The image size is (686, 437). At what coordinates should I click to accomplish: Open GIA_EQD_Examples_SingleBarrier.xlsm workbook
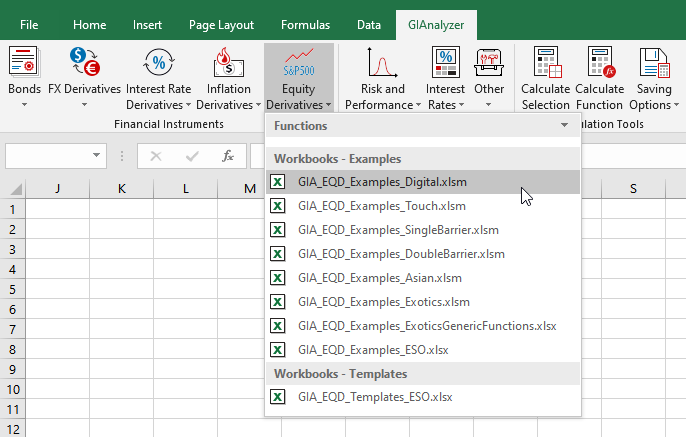(x=423, y=230)
